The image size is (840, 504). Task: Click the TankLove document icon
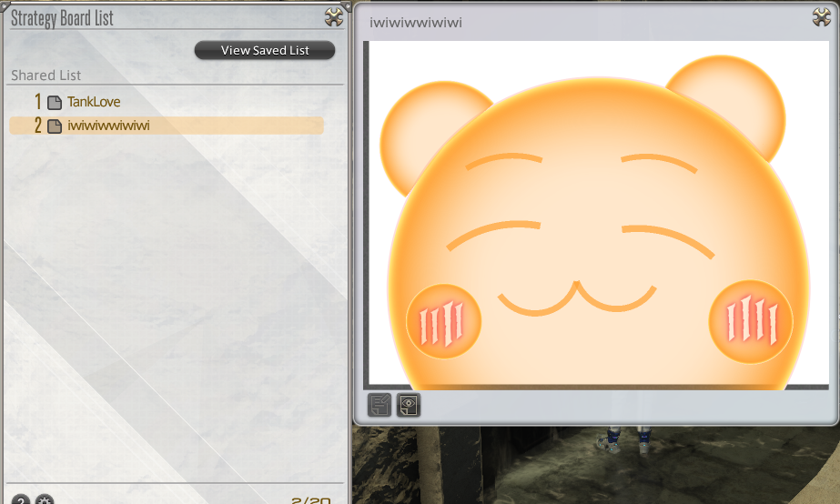tap(54, 102)
